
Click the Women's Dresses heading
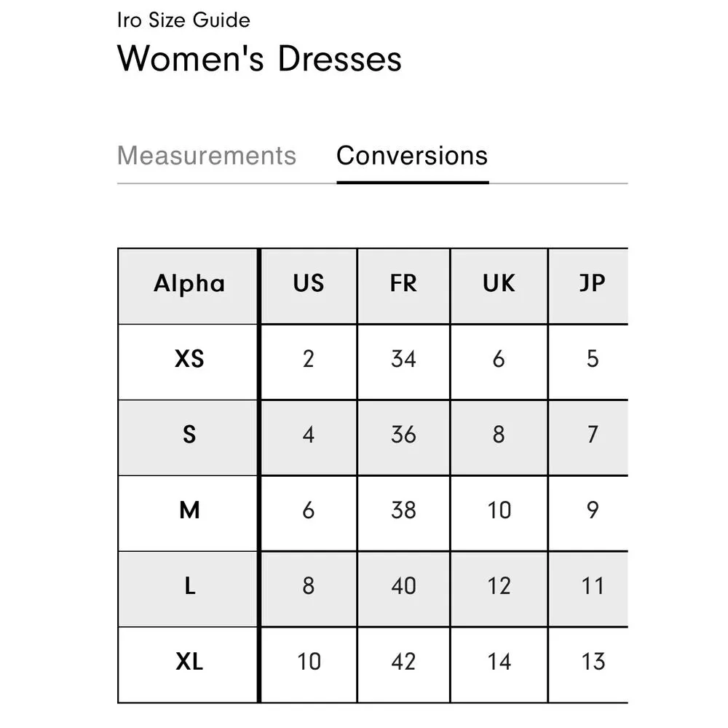259,58
